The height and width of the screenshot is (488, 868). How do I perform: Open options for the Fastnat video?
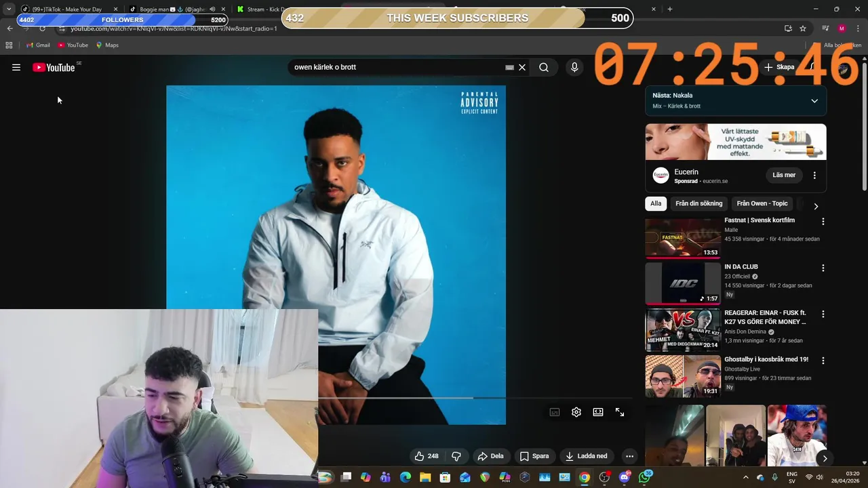(823, 222)
